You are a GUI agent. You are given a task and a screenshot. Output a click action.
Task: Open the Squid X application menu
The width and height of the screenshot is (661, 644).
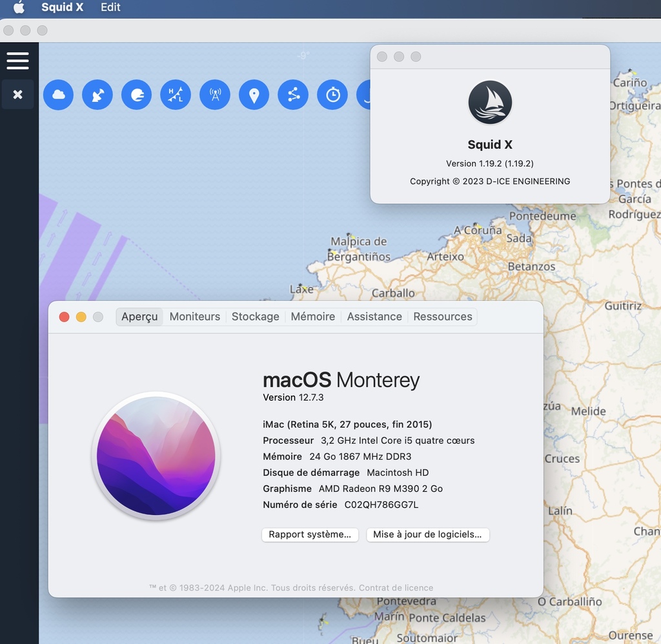click(63, 7)
